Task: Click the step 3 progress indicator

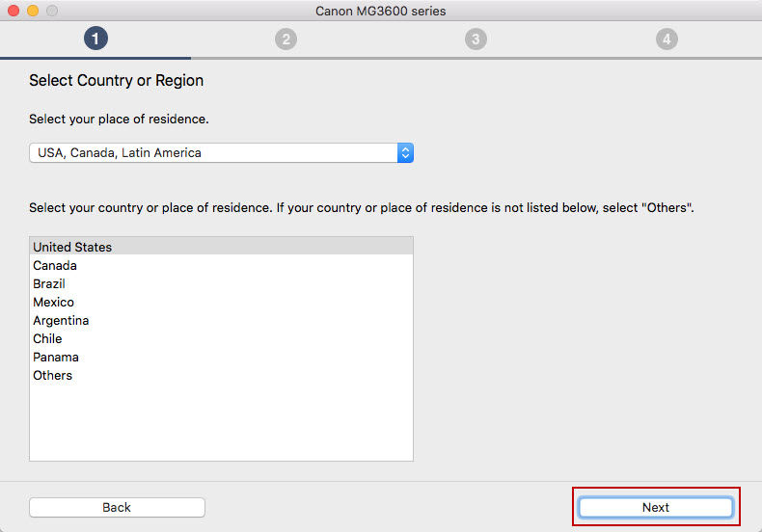Action: [476, 39]
